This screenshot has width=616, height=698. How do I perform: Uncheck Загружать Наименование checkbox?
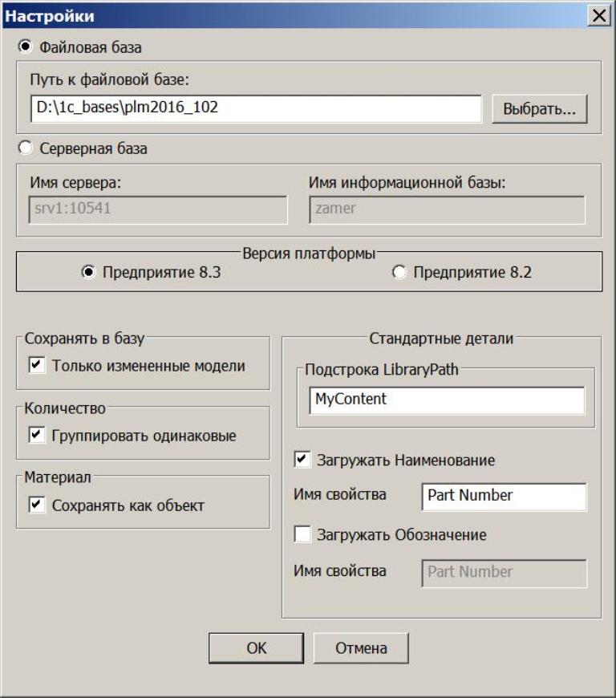[x=302, y=461]
